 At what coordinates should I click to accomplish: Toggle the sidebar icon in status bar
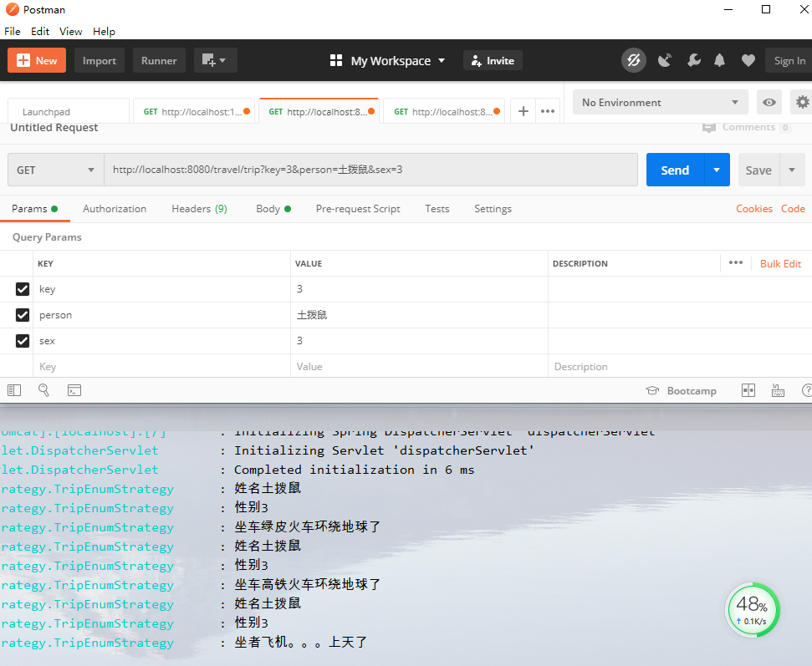pyautogui.click(x=14, y=390)
